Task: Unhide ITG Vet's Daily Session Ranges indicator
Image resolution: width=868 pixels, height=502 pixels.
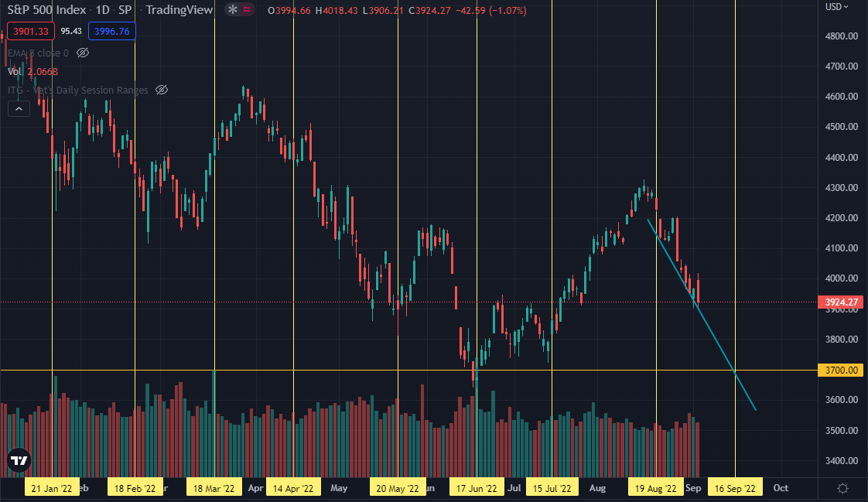Action: pyautogui.click(x=162, y=90)
